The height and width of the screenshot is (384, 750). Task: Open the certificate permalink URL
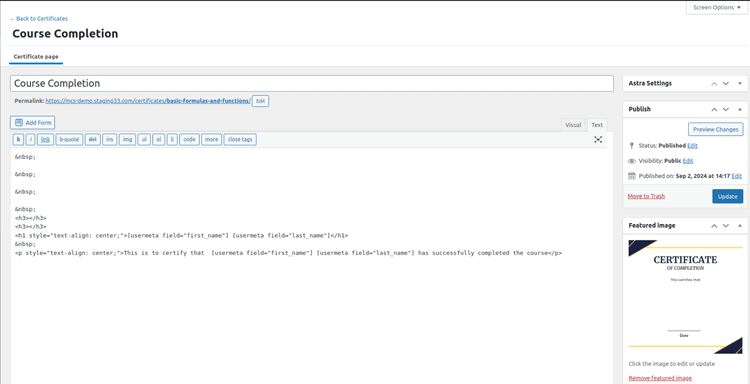point(148,101)
